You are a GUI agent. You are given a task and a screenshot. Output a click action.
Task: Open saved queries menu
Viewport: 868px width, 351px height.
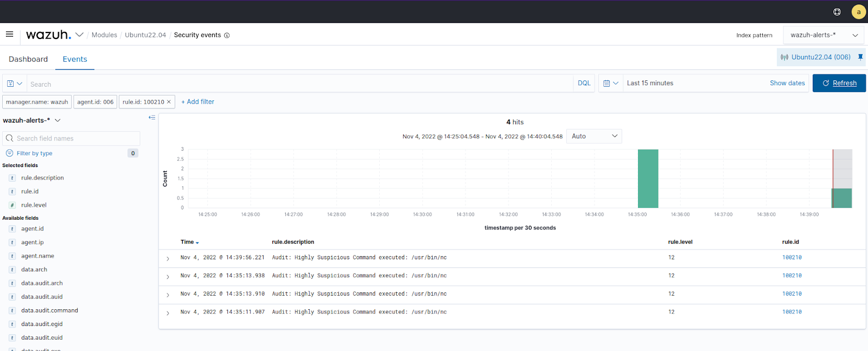15,84
